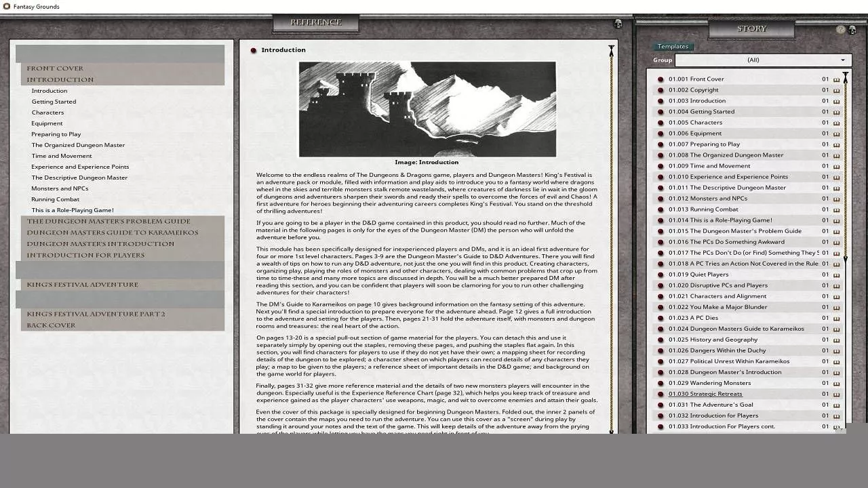868x488 pixels.
Task: Click the Story list scrollbar
Action: [x=845, y=166]
